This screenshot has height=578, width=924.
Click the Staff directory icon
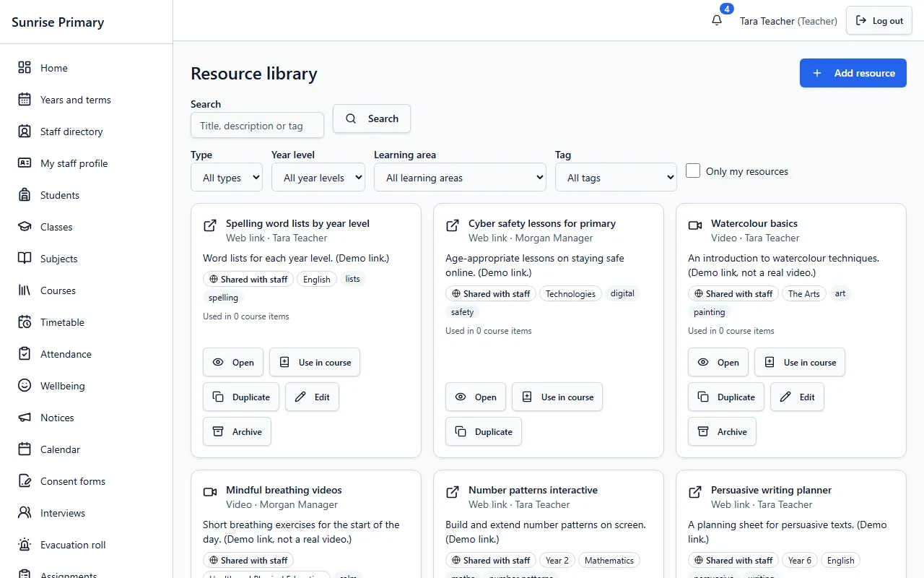(x=25, y=131)
